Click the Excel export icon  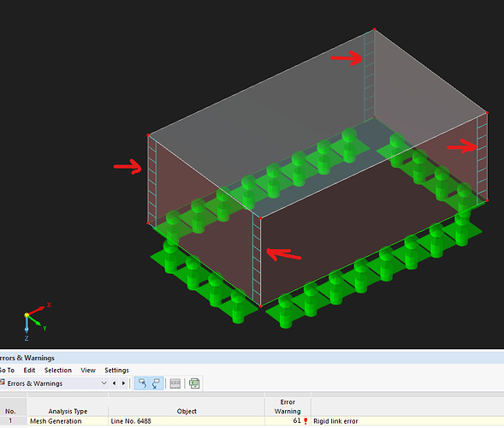click(194, 383)
